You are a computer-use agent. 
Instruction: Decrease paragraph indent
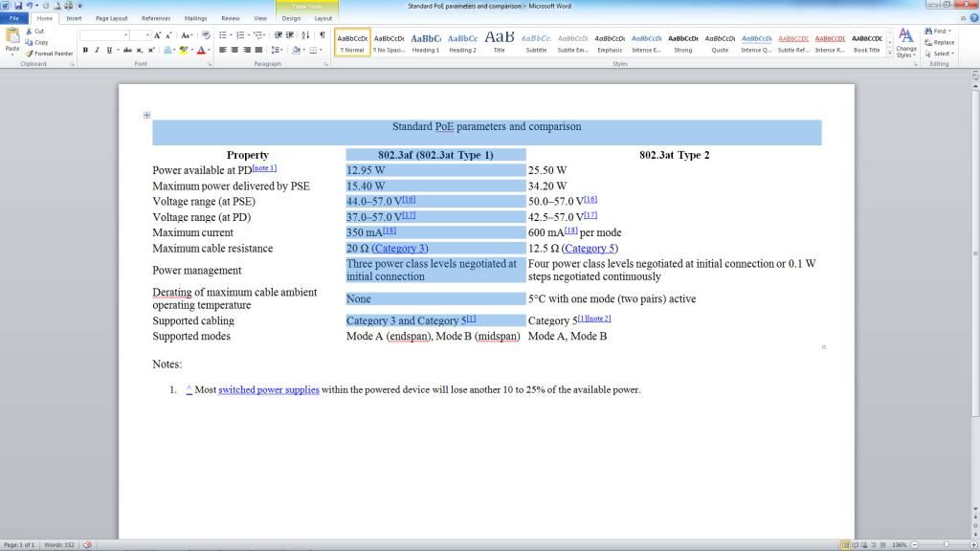click(x=278, y=35)
